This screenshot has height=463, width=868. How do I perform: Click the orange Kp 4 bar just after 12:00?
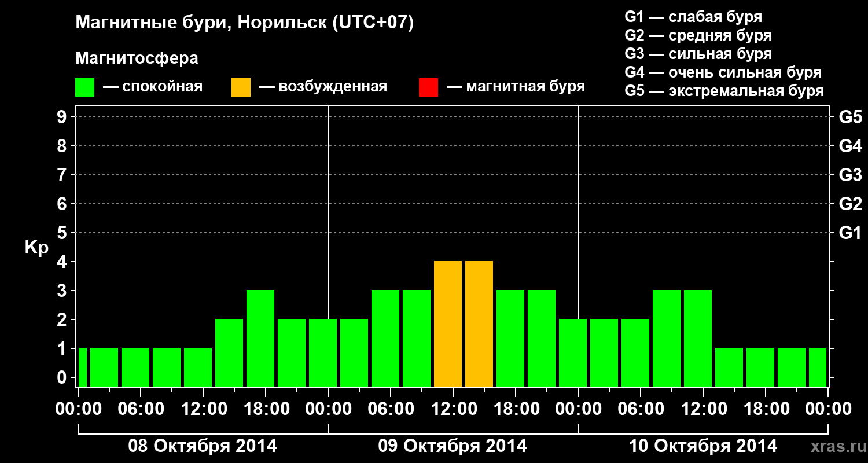coord(479,324)
